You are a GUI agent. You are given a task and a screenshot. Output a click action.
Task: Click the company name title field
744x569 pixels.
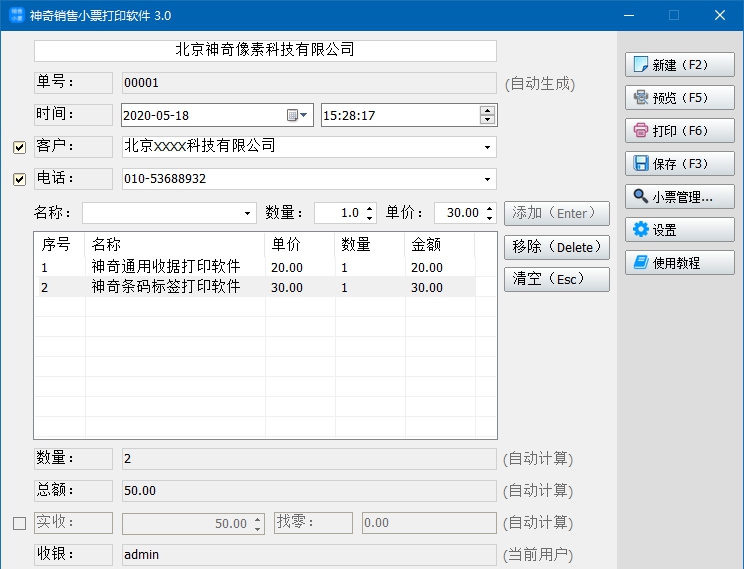[x=265, y=50]
